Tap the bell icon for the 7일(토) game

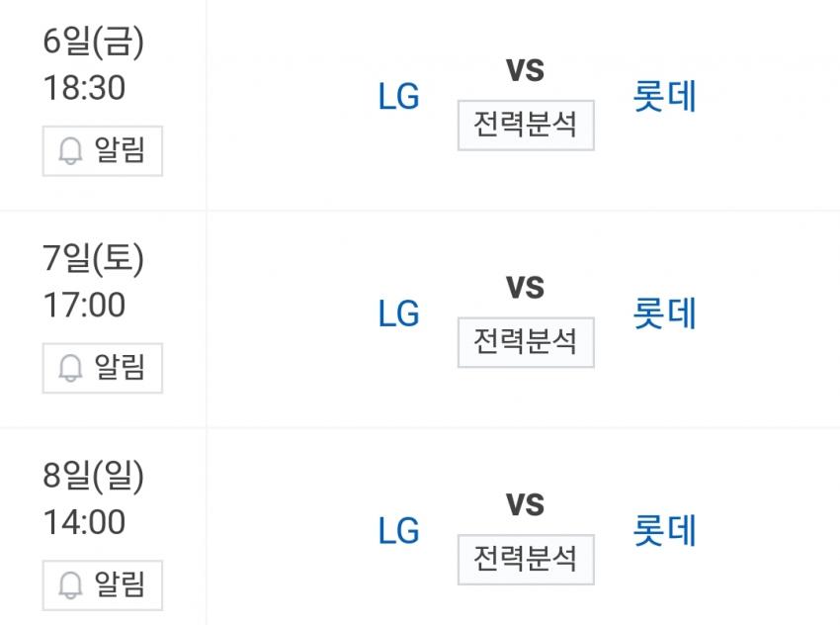coord(70,369)
